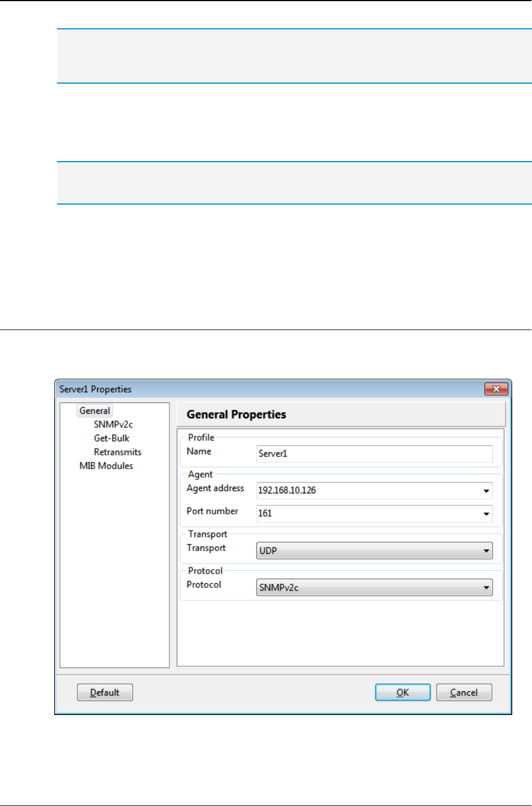Click the Agent address label

(215, 488)
